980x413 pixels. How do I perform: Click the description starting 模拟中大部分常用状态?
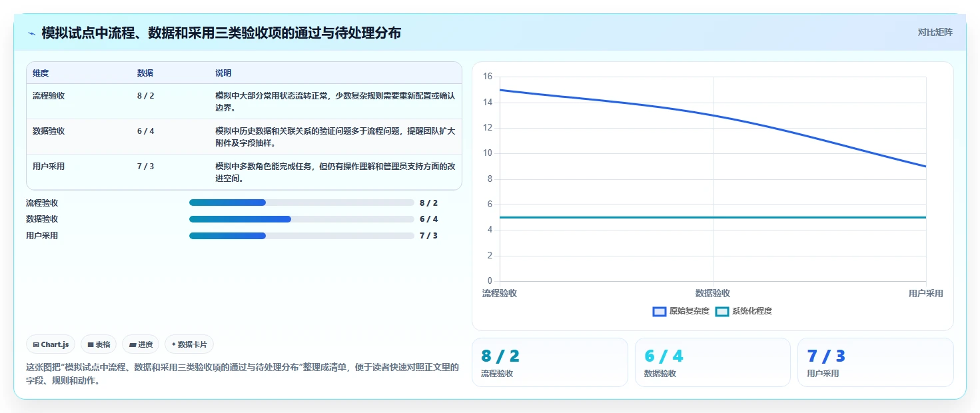click(335, 101)
